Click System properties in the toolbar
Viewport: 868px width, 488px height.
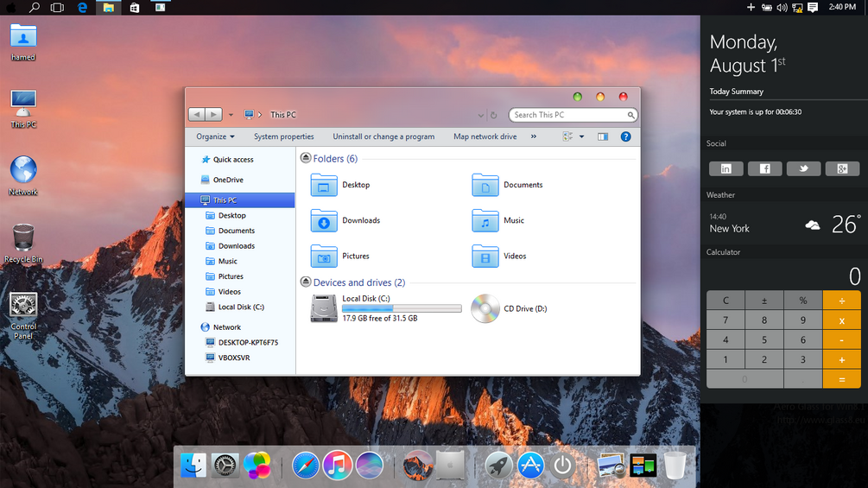click(x=284, y=136)
